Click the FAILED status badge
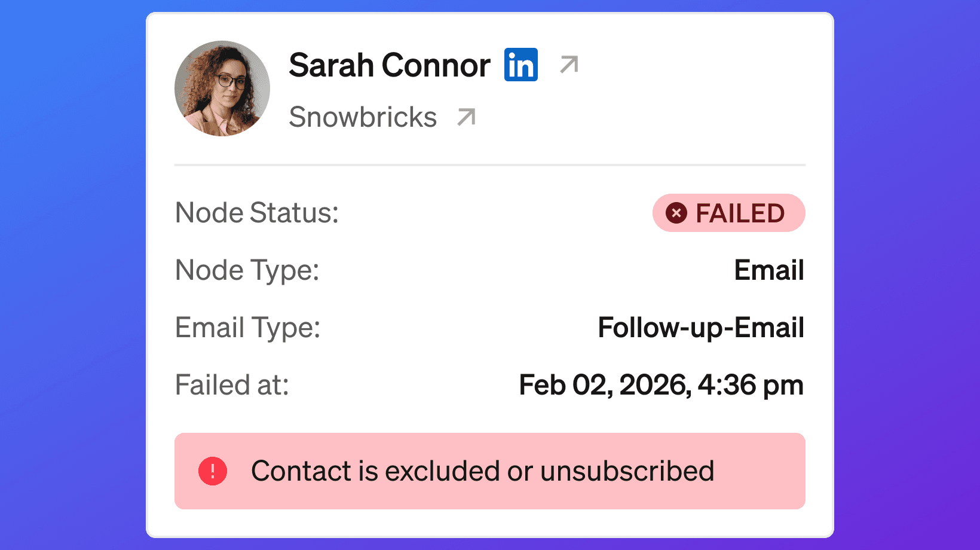 (729, 213)
